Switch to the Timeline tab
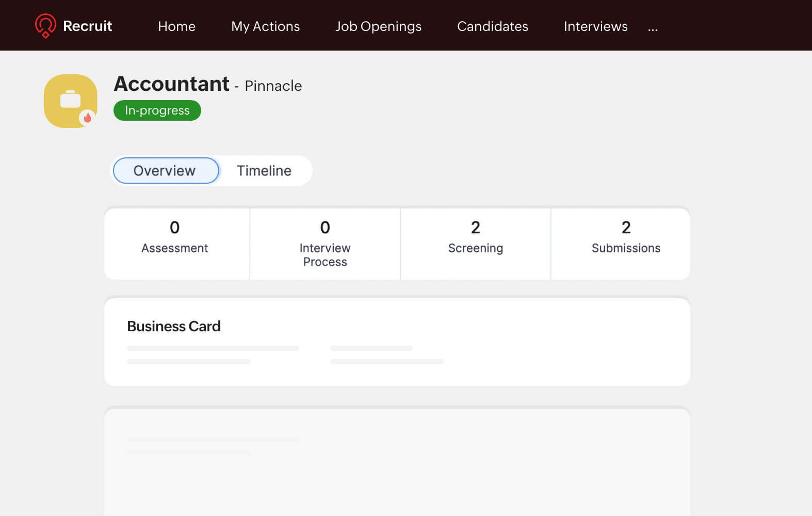 click(264, 171)
